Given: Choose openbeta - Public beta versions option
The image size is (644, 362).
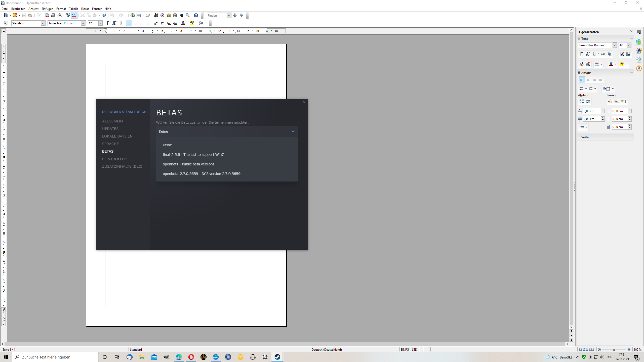Looking at the screenshot, I should (x=227, y=164).
